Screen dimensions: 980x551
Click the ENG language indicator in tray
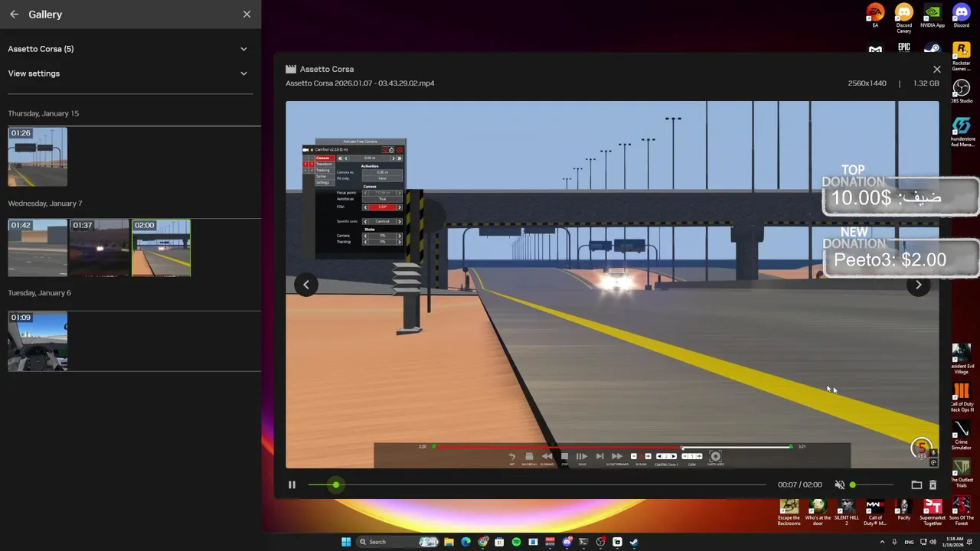(909, 542)
